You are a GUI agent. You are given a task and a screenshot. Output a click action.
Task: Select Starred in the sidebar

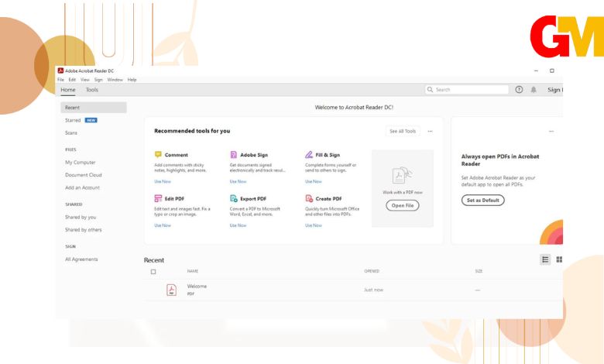pyautogui.click(x=73, y=120)
